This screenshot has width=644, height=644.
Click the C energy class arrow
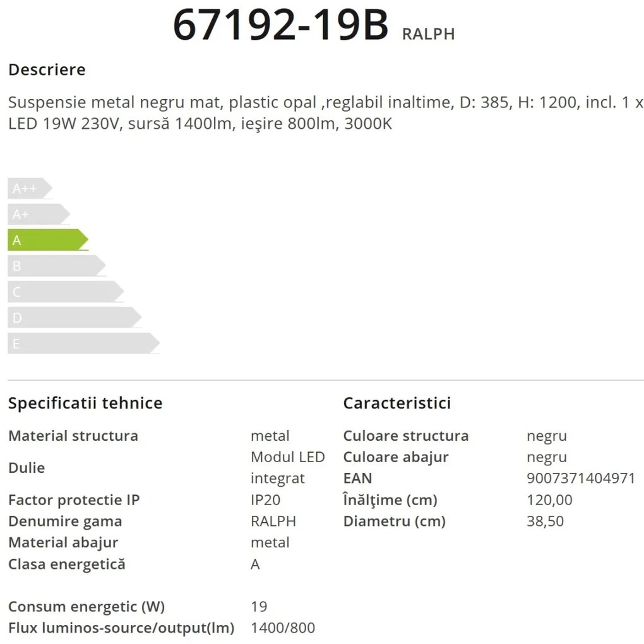[66, 292]
